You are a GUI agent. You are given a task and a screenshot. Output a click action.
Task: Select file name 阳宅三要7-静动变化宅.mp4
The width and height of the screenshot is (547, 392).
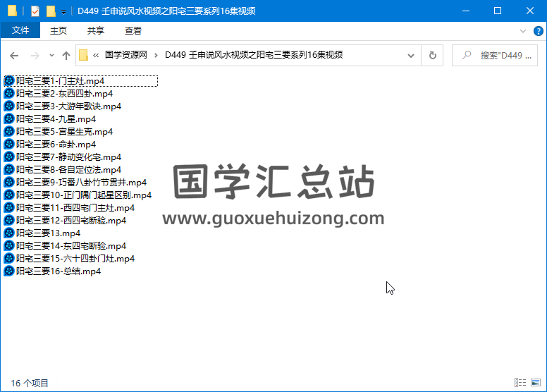(68, 157)
